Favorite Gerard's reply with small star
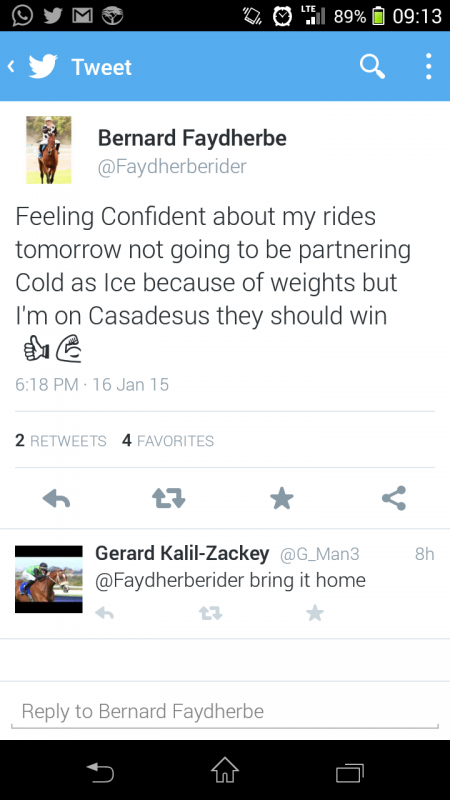450x800 pixels. [315, 613]
